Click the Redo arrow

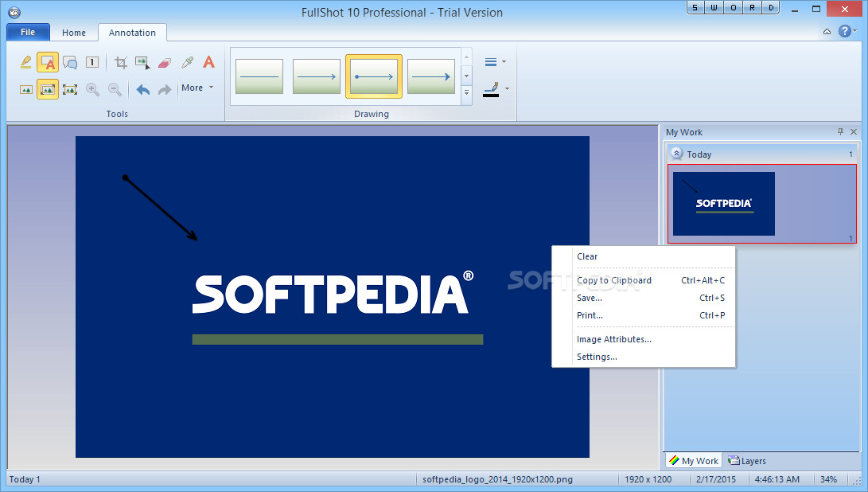(x=165, y=89)
